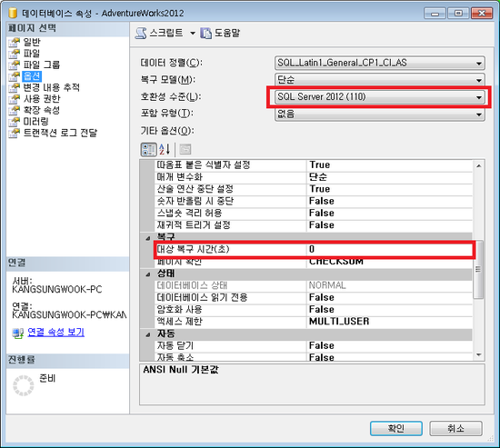Viewport: 500px width, 448px height.
Task: Collapse the 복구 category in grid
Action: coord(147,237)
